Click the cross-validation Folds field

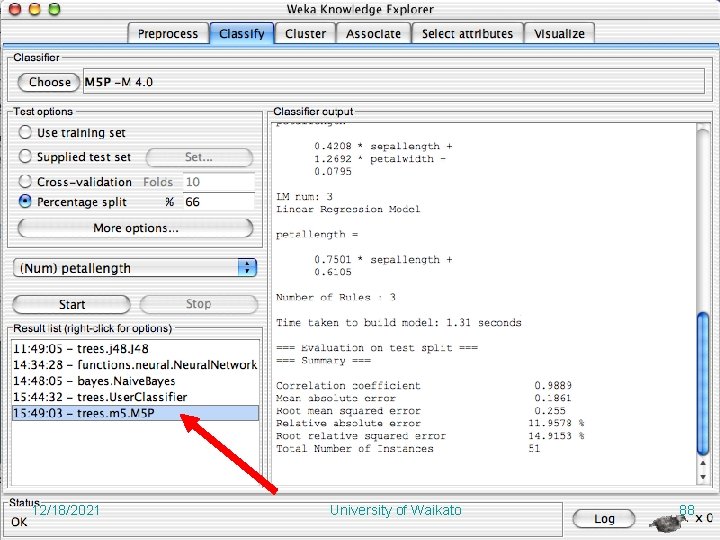[x=219, y=182]
